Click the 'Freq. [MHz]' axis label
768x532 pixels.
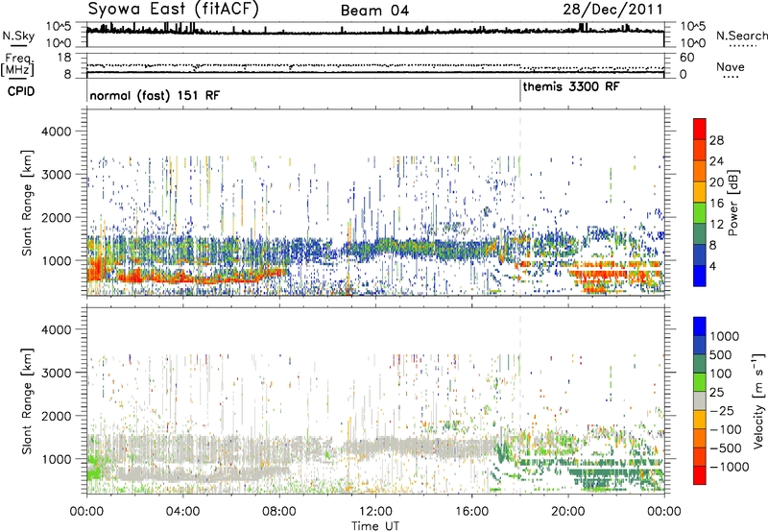(x=17, y=64)
